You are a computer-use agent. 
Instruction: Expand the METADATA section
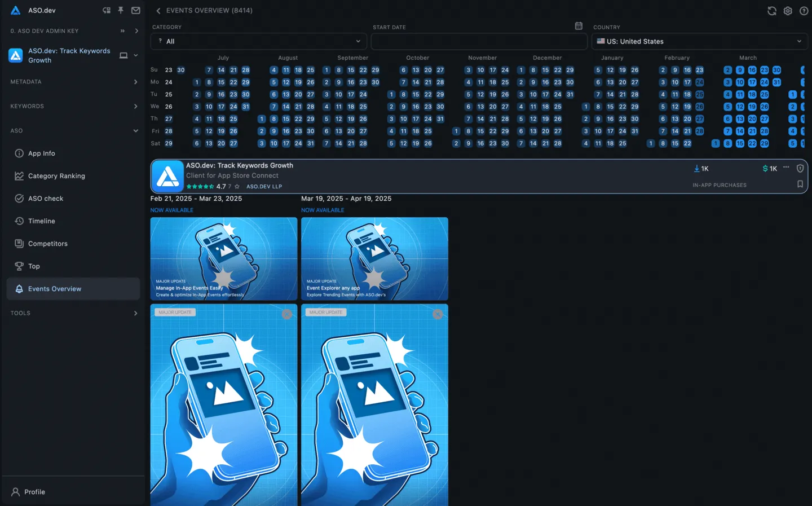(x=73, y=81)
